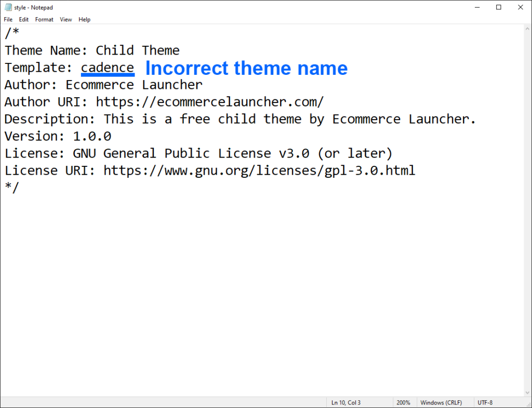The height and width of the screenshot is (408, 532).
Task: Click the 'Author: Ecommerce Launcher' line
Action: (103, 85)
